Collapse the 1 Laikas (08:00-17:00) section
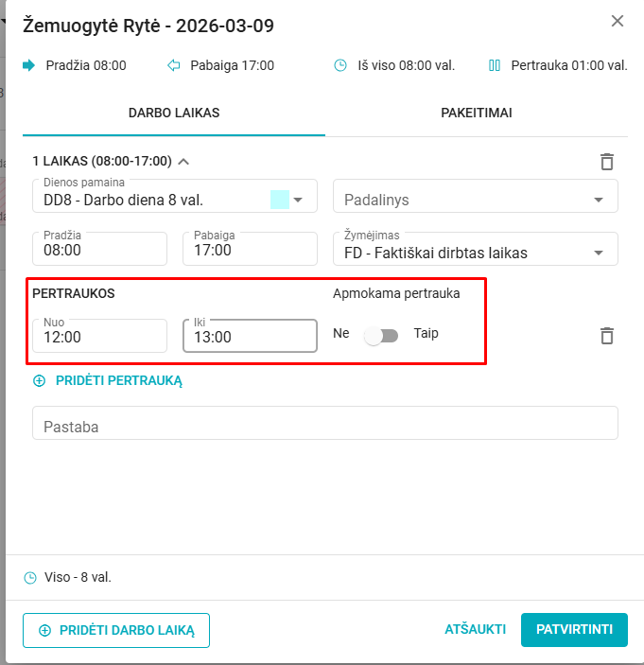The height and width of the screenshot is (665, 644). click(x=183, y=162)
